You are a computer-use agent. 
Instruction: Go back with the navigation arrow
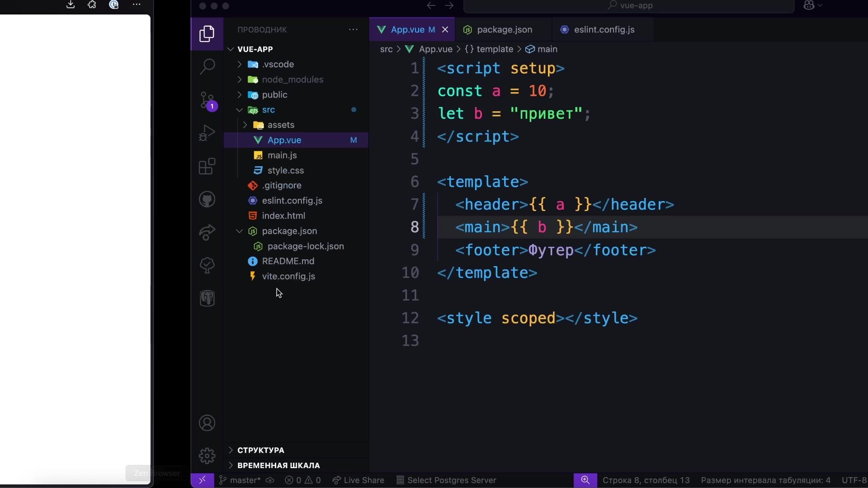(431, 5)
